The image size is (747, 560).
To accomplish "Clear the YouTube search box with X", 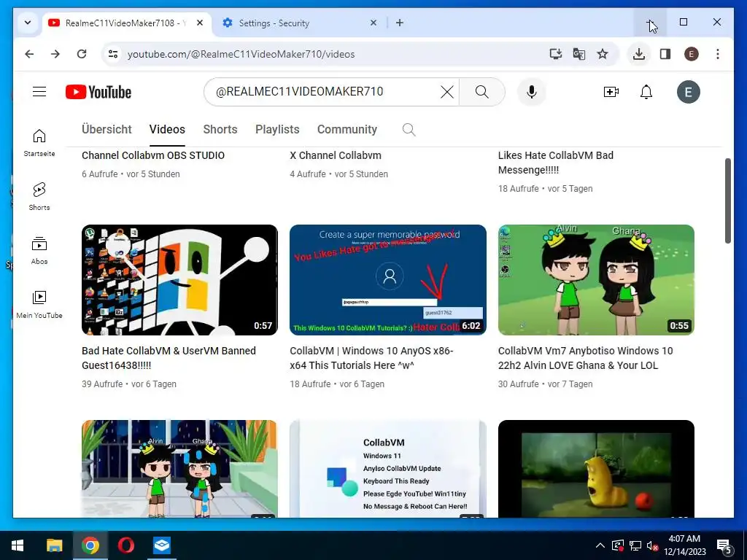I will tap(447, 92).
